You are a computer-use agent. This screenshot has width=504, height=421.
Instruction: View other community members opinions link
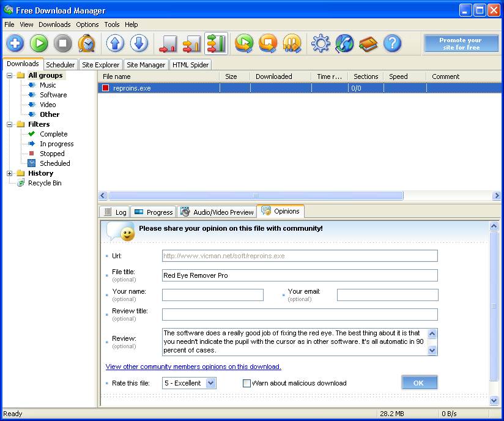(x=193, y=367)
